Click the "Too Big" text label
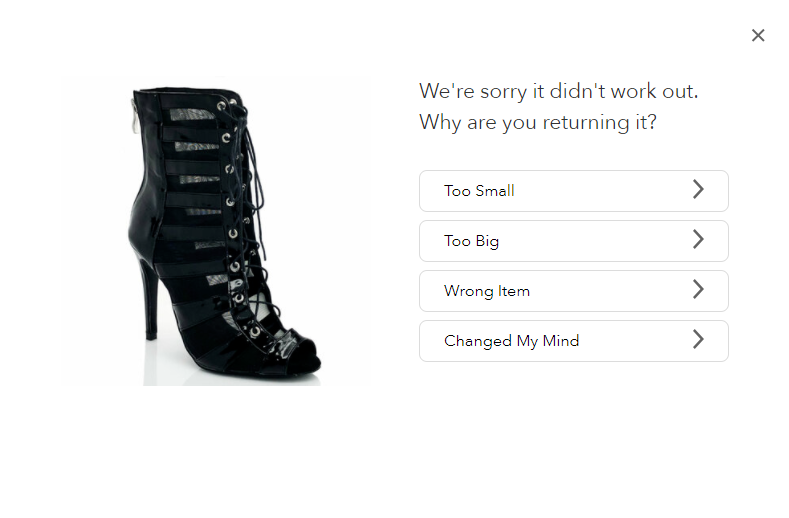This screenshot has height=518, width=789. point(471,241)
